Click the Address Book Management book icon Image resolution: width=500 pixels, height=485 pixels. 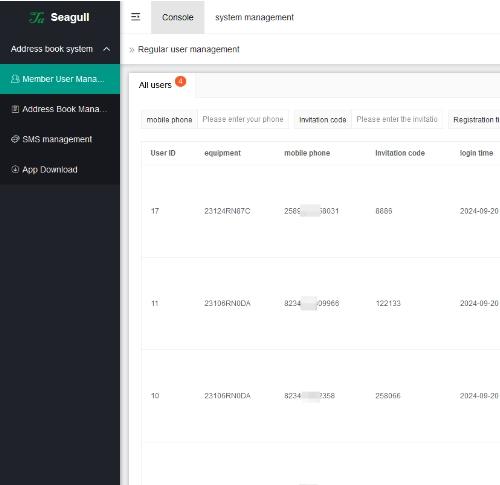tap(15, 109)
